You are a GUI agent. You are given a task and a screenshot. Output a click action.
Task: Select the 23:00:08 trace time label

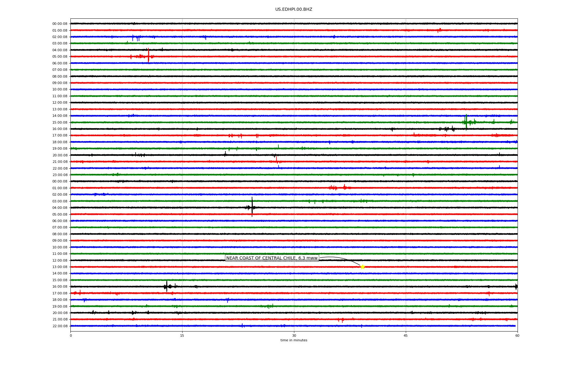60,175
